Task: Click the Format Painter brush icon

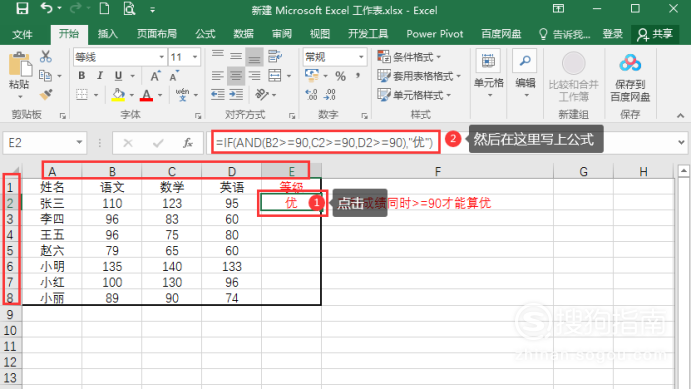Action: pos(46,94)
